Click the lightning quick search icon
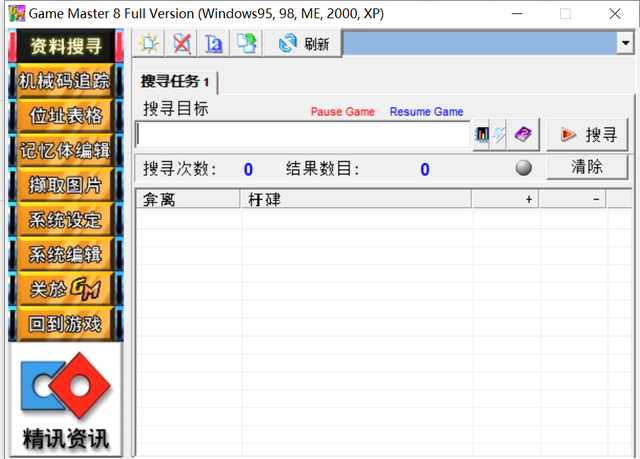Viewport: 640px width, 459px height. 498,134
